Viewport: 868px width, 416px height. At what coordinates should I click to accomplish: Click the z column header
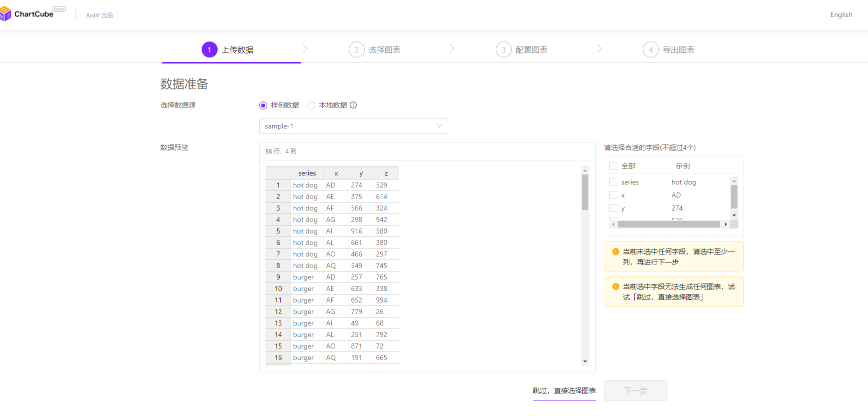(386, 173)
